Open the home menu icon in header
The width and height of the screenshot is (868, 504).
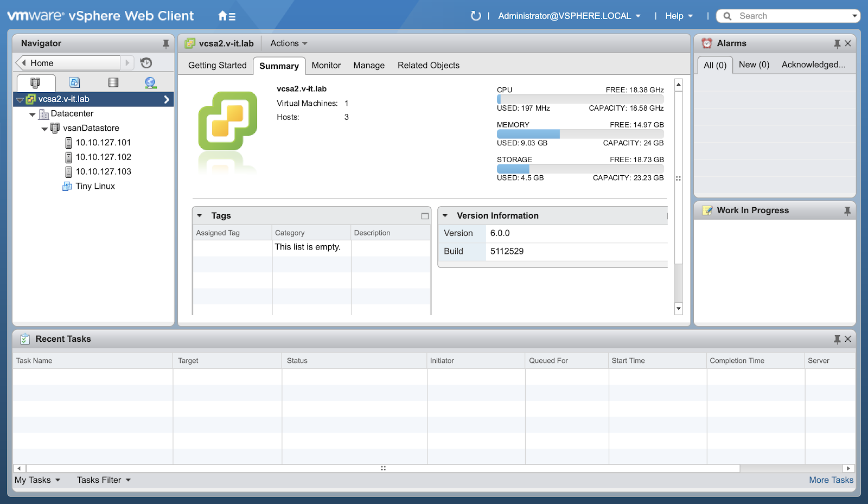(x=226, y=16)
